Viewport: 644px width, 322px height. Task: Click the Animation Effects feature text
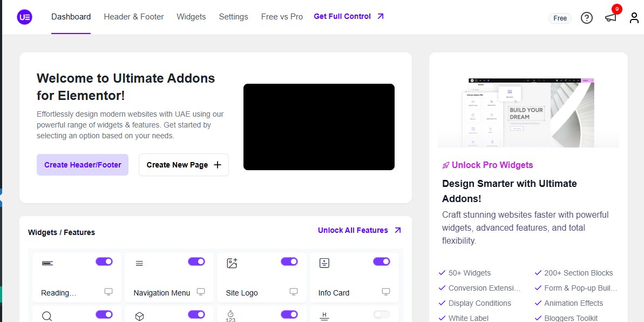tap(573, 303)
